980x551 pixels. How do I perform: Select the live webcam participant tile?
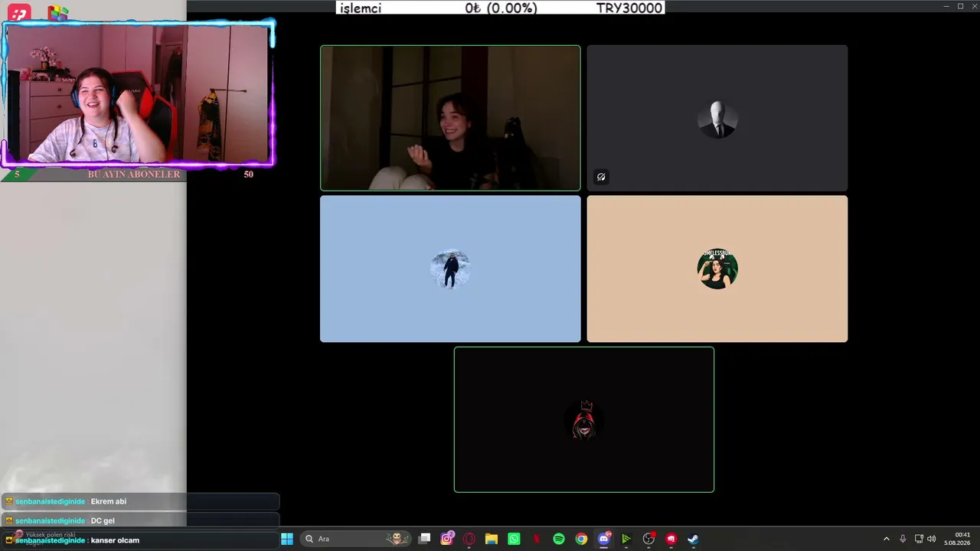point(450,118)
